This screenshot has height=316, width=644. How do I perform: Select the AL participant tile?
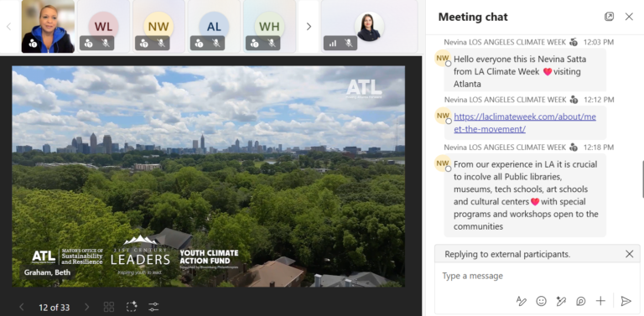tap(214, 27)
